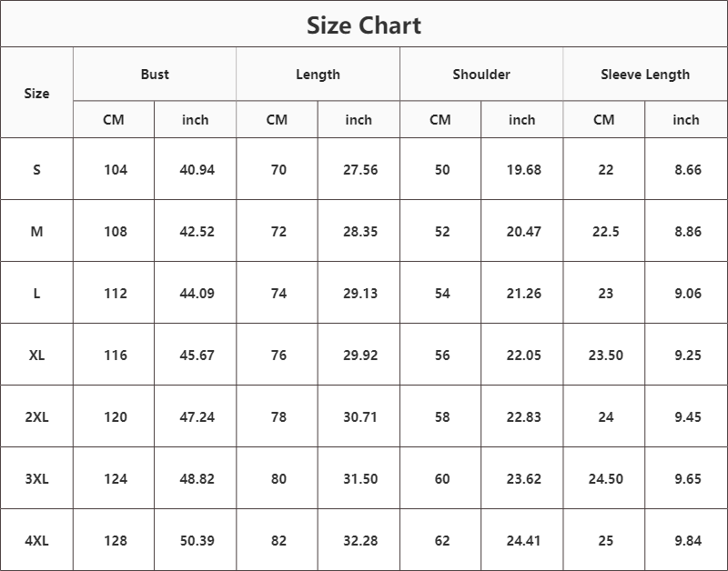This screenshot has height=571, width=728.
Task: Click shoulder value 22.83 inch for 2XL
Action: click(523, 417)
